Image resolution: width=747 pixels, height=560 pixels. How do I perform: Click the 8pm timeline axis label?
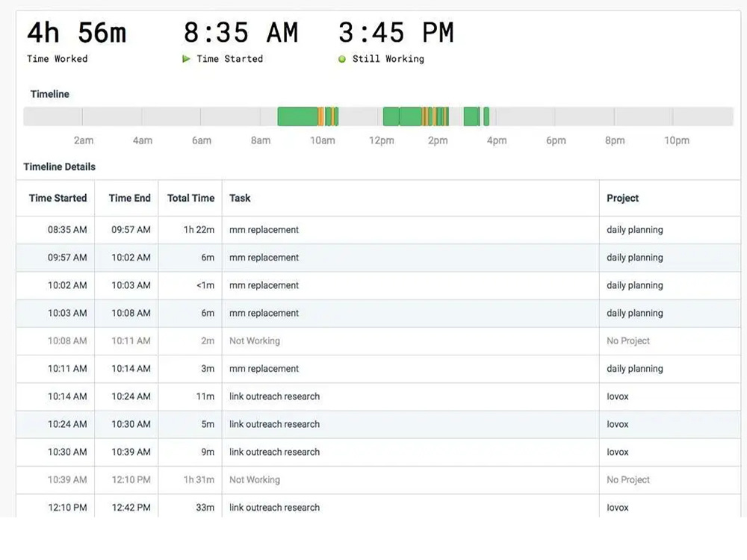tap(615, 140)
